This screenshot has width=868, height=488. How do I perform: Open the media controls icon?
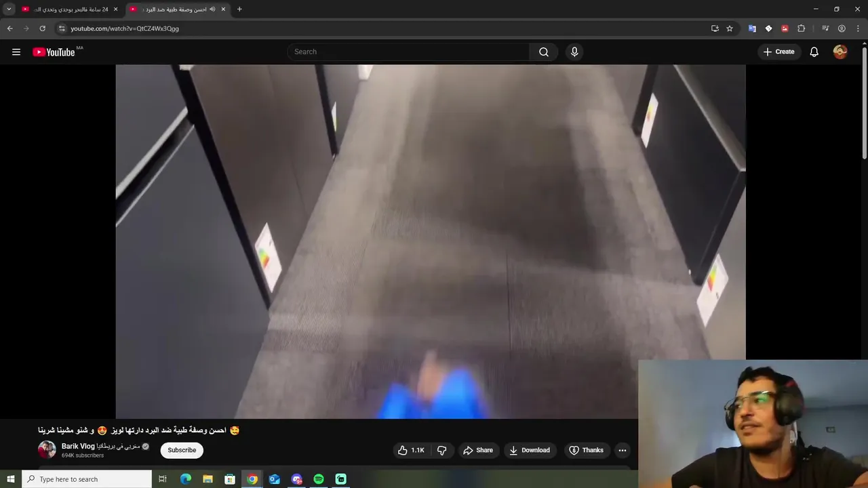(x=825, y=28)
